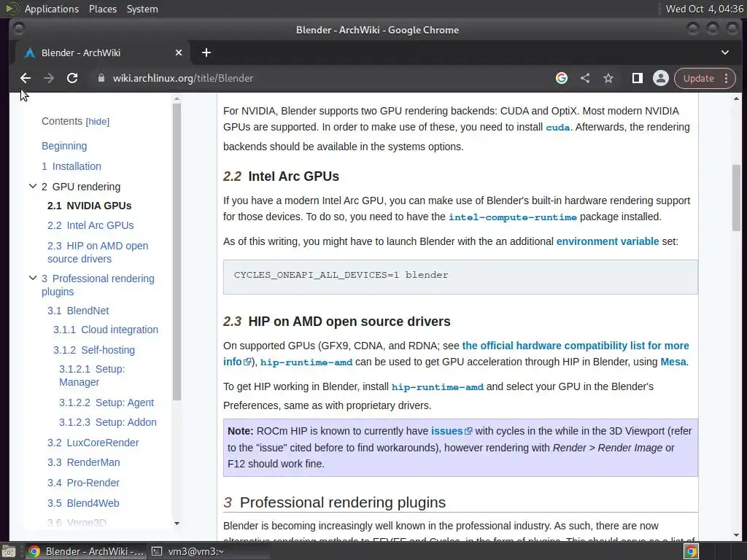Go to 3.4 Pro-Render entry

click(x=83, y=483)
